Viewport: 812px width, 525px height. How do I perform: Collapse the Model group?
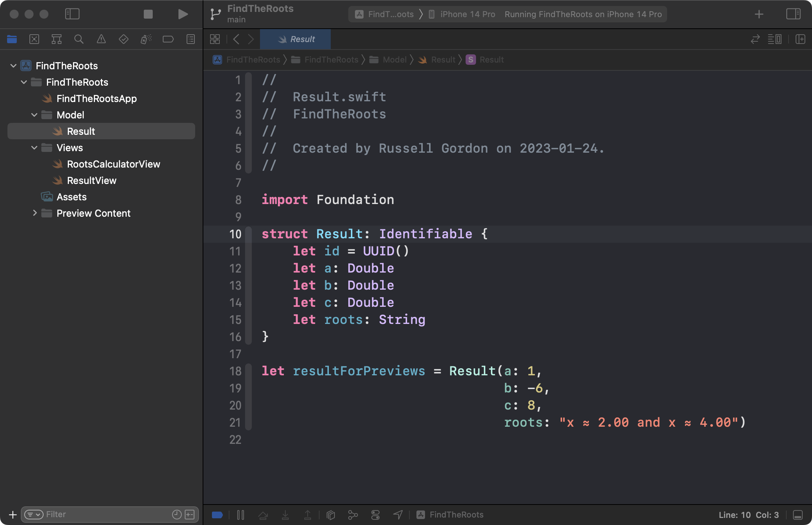point(34,115)
